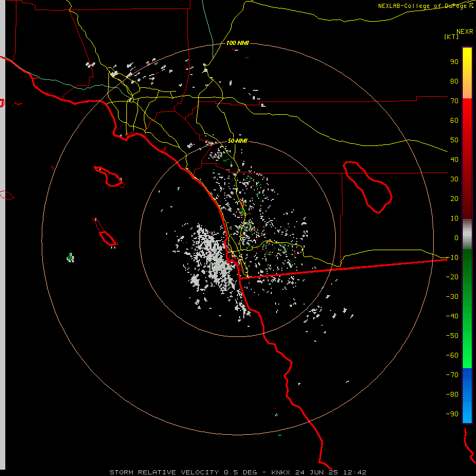Click the 10 knot scale label
Viewport: 476px width, 476px height.
pos(454,218)
